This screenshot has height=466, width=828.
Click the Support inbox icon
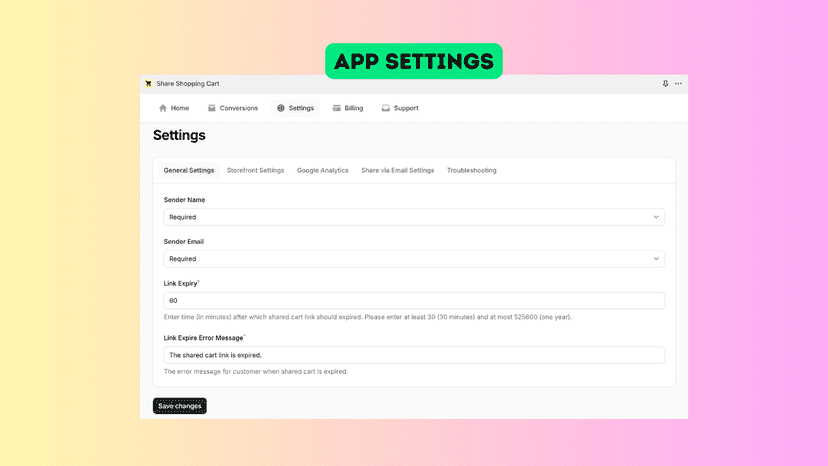[386, 108]
